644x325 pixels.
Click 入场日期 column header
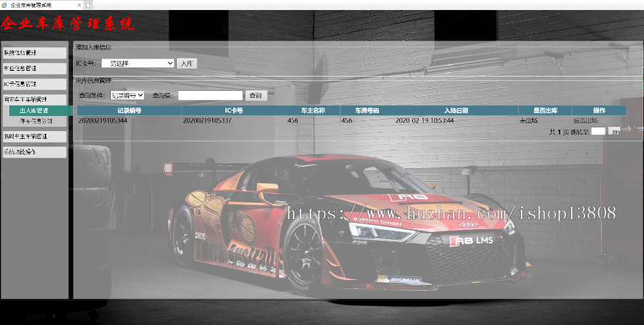456,110
